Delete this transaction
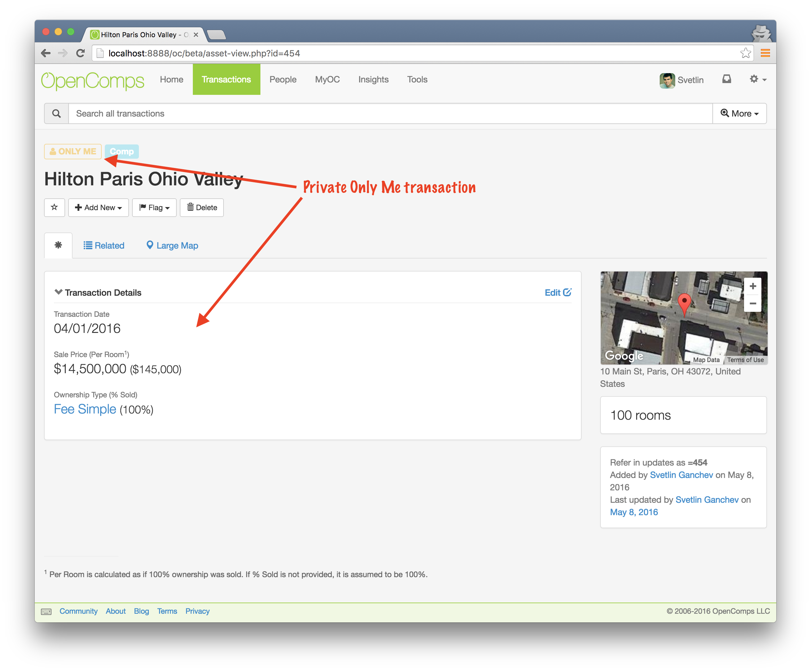 [202, 207]
